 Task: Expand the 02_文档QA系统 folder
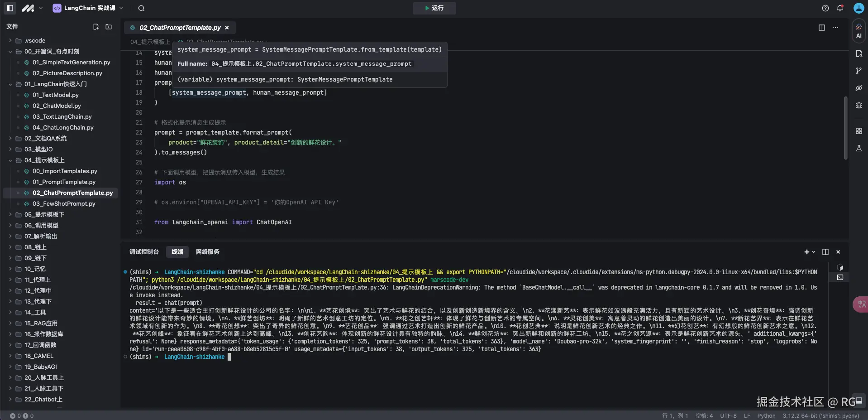(10, 138)
